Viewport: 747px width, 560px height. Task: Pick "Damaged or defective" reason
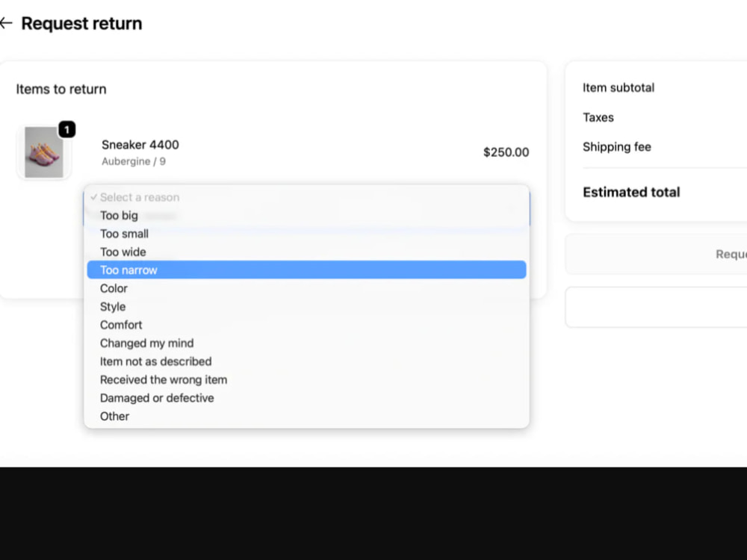pyautogui.click(x=306, y=398)
